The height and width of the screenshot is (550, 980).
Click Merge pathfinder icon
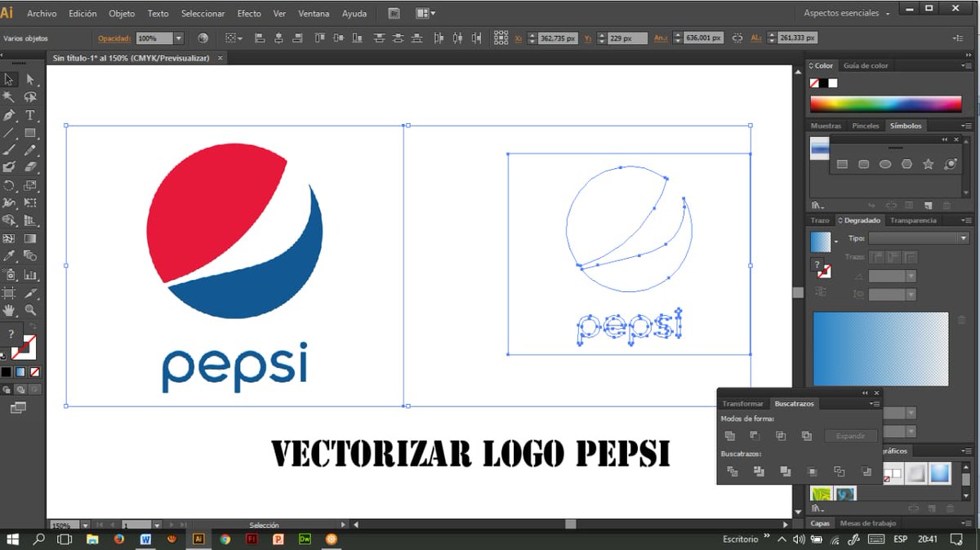point(786,471)
